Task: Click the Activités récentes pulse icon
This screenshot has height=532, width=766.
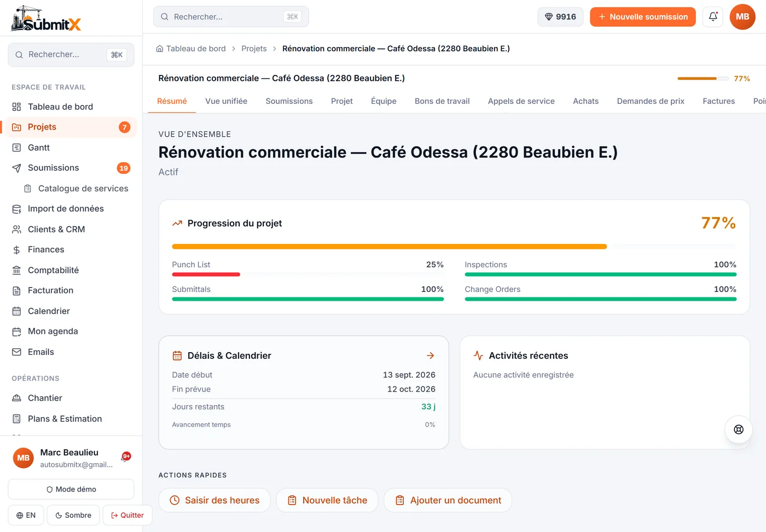Action: pyautogui.click(x=478, y=355)
